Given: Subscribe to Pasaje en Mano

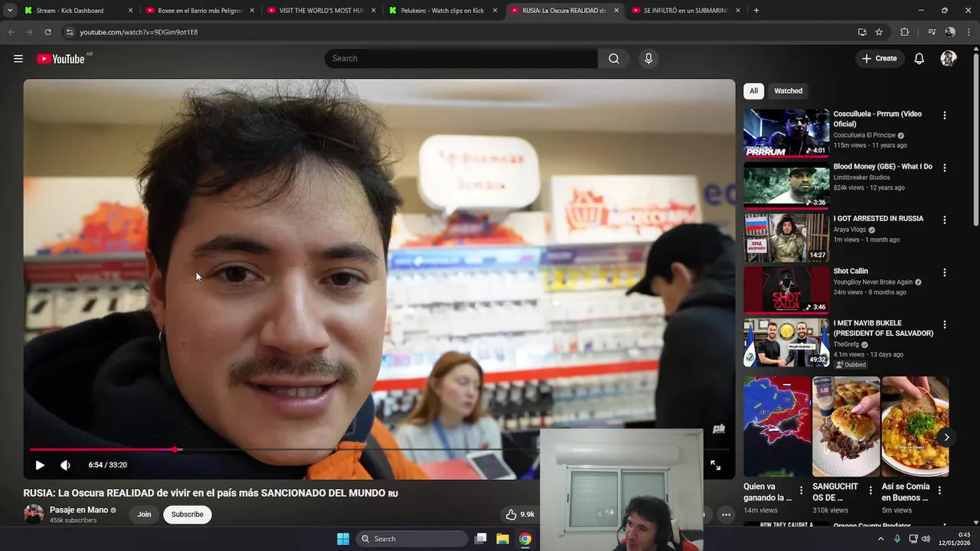Looking at the screenshot, I should [x=187, y=514].
